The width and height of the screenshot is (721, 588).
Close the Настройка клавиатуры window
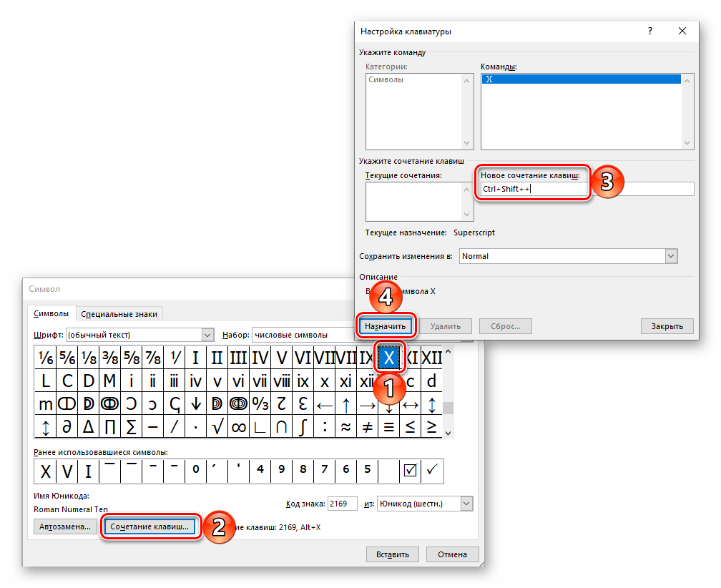[x=682, y=31]
